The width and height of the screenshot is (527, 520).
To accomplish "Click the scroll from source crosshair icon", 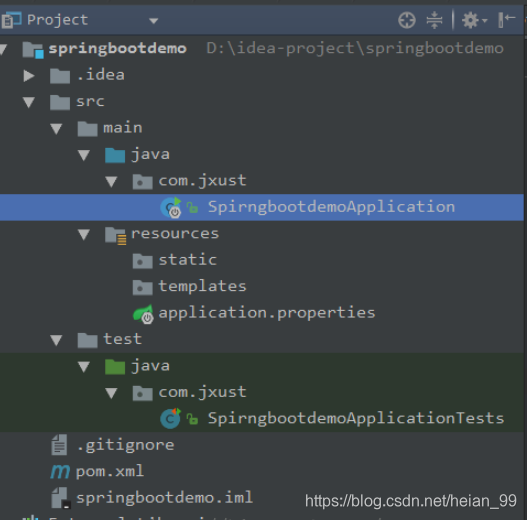I will coord(407,20).
